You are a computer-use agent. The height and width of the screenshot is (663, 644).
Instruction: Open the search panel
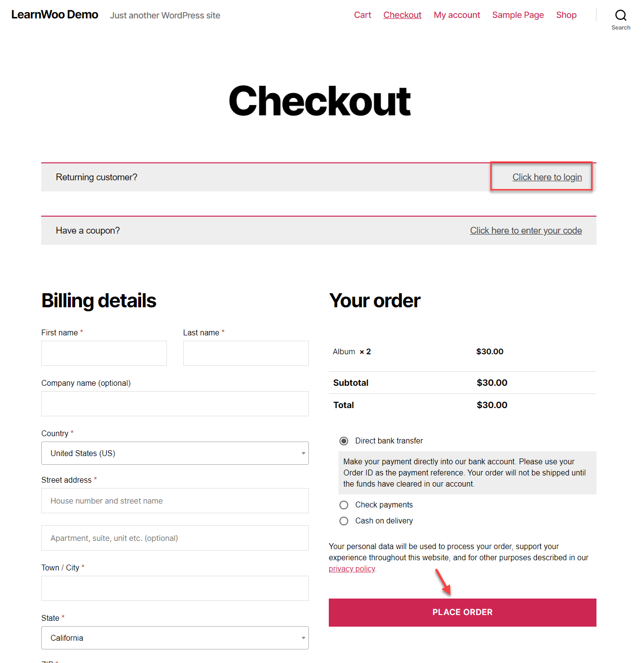621,15
